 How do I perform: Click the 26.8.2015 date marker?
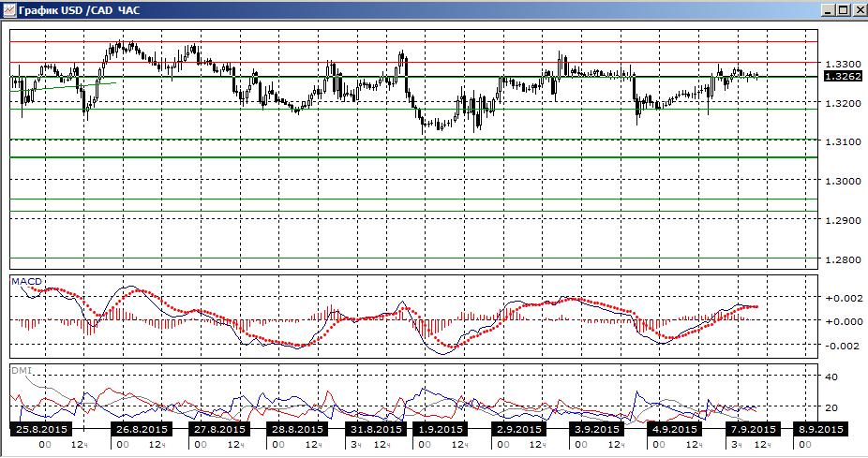[141, 429]
